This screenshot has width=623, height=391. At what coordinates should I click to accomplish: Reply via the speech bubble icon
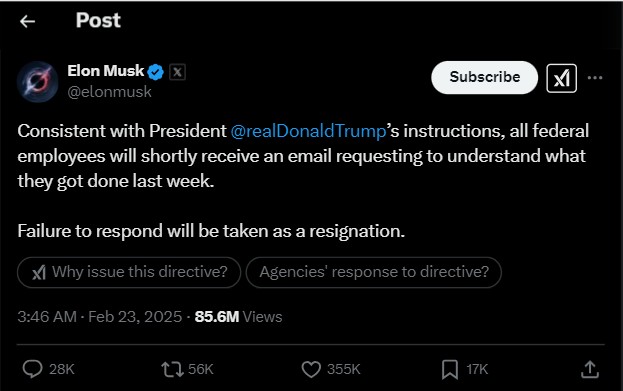click(x=32, y=369)
